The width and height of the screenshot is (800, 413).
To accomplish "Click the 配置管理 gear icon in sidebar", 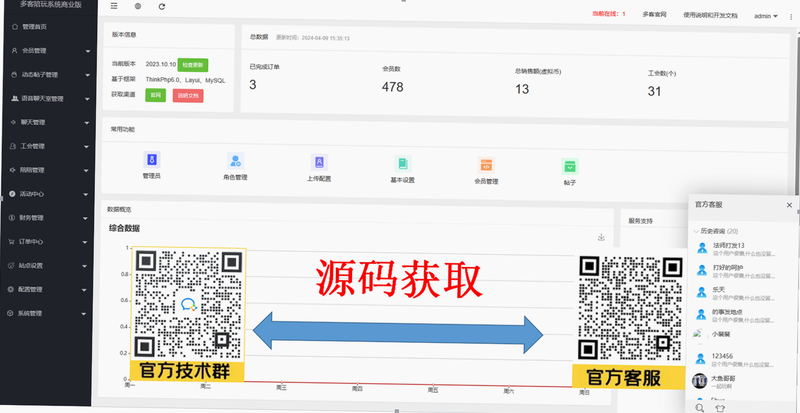I will (11, 289).
